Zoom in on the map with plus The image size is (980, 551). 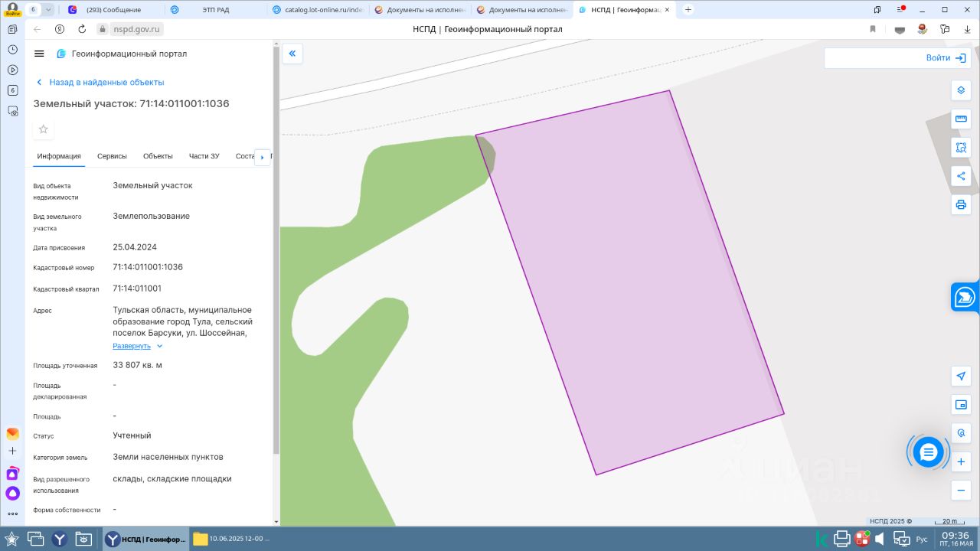point(961,461)
